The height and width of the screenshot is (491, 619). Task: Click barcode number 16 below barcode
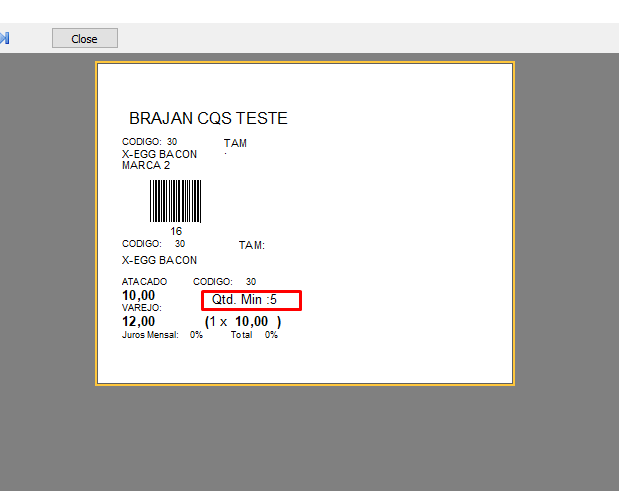(x=176, y=231)
